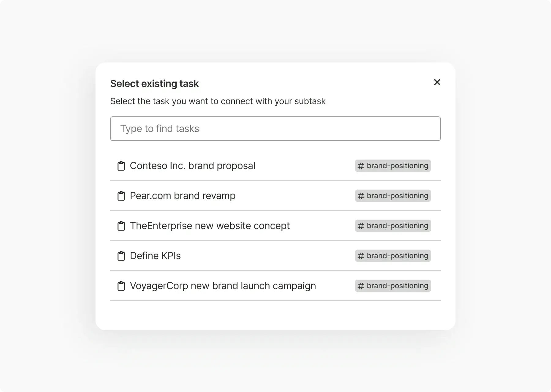Click the clipboard icon beside TheEnterprise new website concept
The image size is (551, 392).
coord(121,226)
